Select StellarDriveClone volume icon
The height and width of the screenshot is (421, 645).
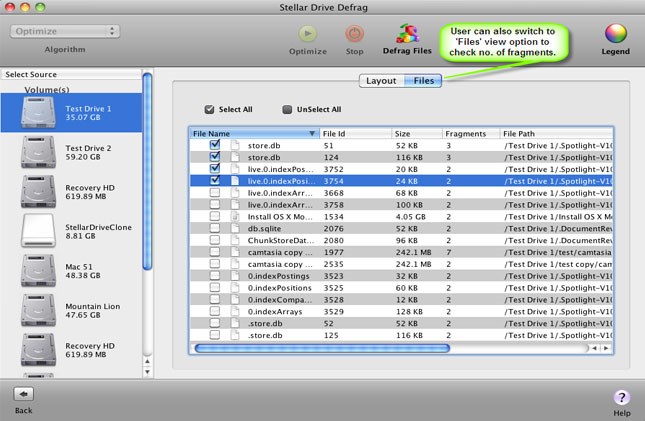tap(38, 230)
